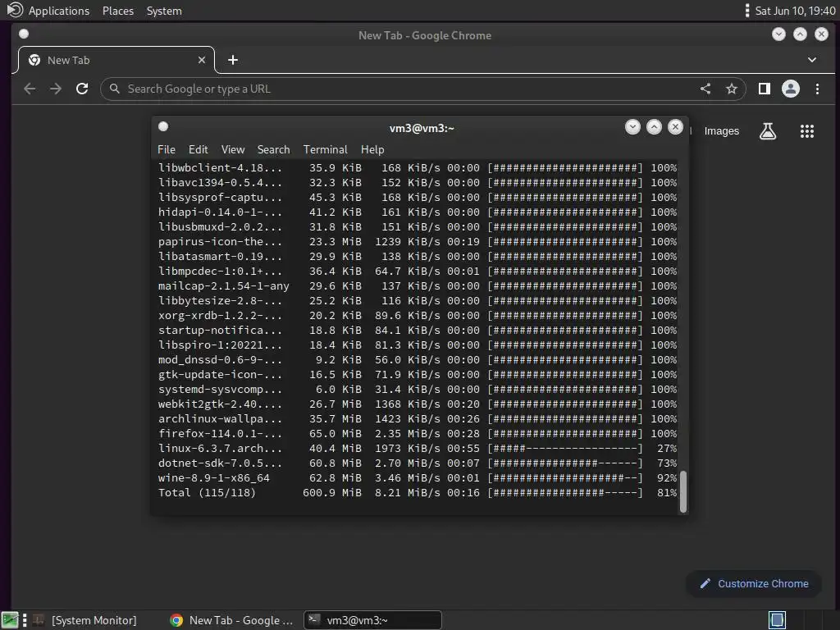The width and height of the screenshot is (840, 630).
Task: Close the vm3@vm3 terminal window
Action: coord(676,127)
